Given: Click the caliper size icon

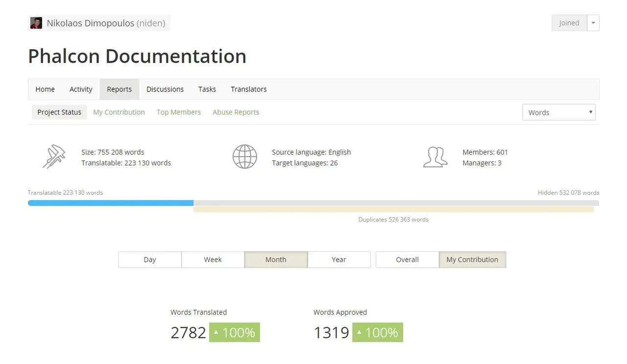Looking at the screenshot, I should click(54, 157).
